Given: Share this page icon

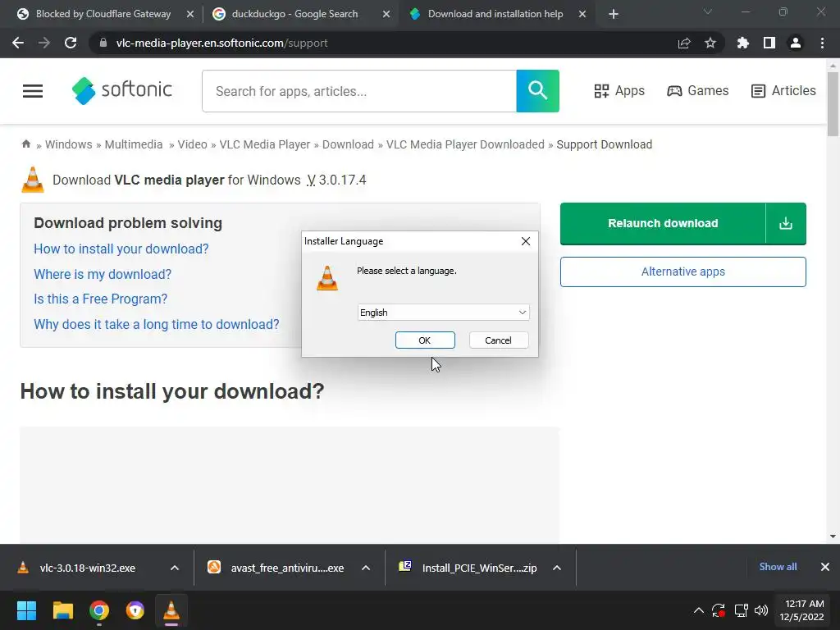Looking at the screenshot, I should [x=684, y=43].
